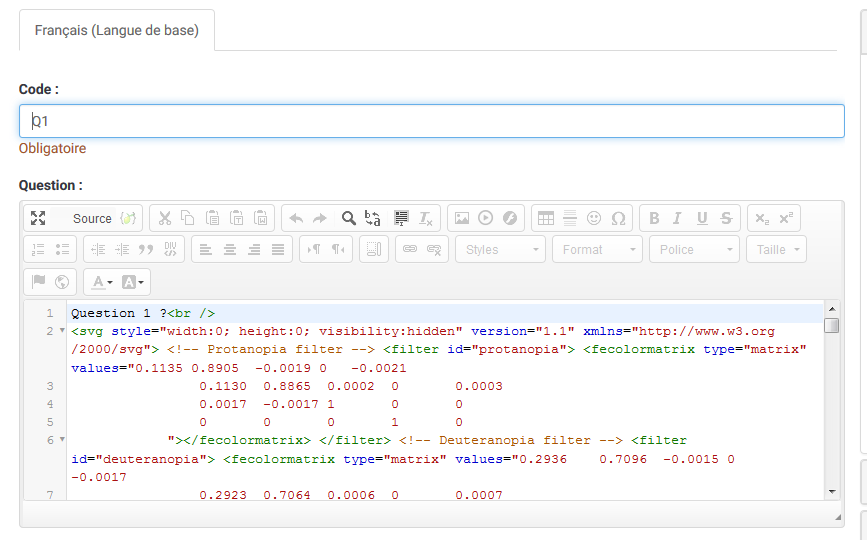This screenshot has width=867, height=540.
Task: Click the Code input field
Action: click(x=432, y=121)
